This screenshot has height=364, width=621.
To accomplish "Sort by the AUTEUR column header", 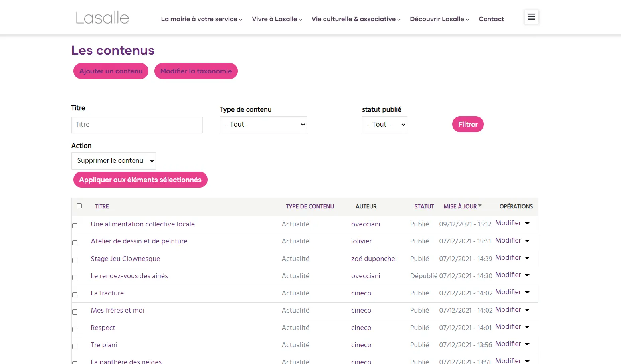I will click(366, 206).
